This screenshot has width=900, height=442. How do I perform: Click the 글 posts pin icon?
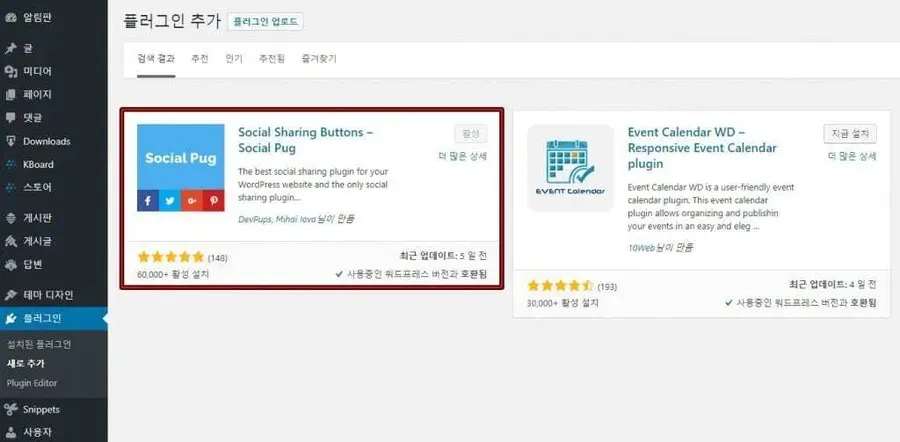click(x=10, y=49)
